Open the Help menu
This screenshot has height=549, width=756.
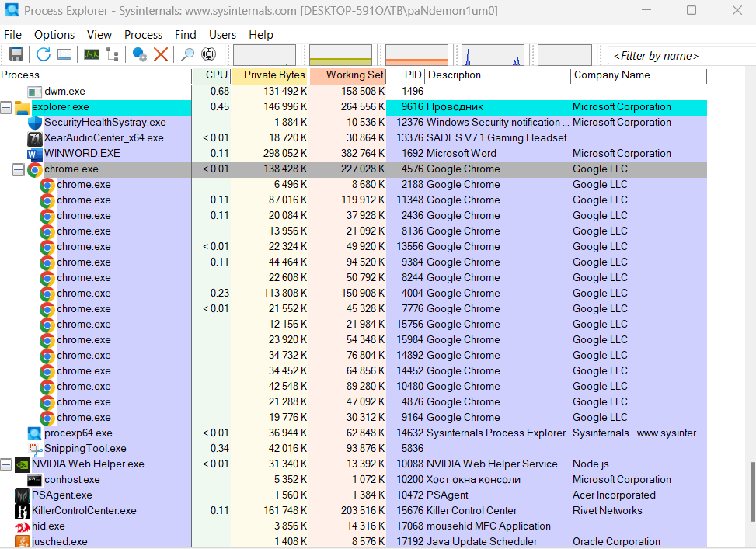[261, 35]
